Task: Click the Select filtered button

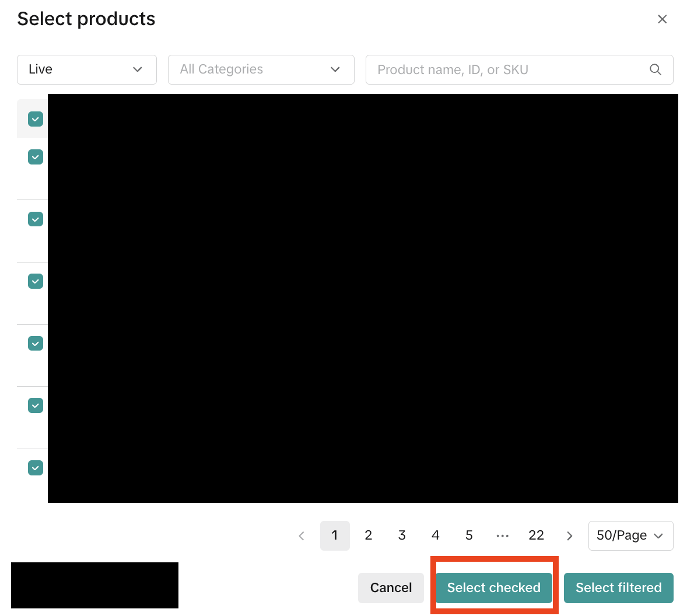Action: 618,587
